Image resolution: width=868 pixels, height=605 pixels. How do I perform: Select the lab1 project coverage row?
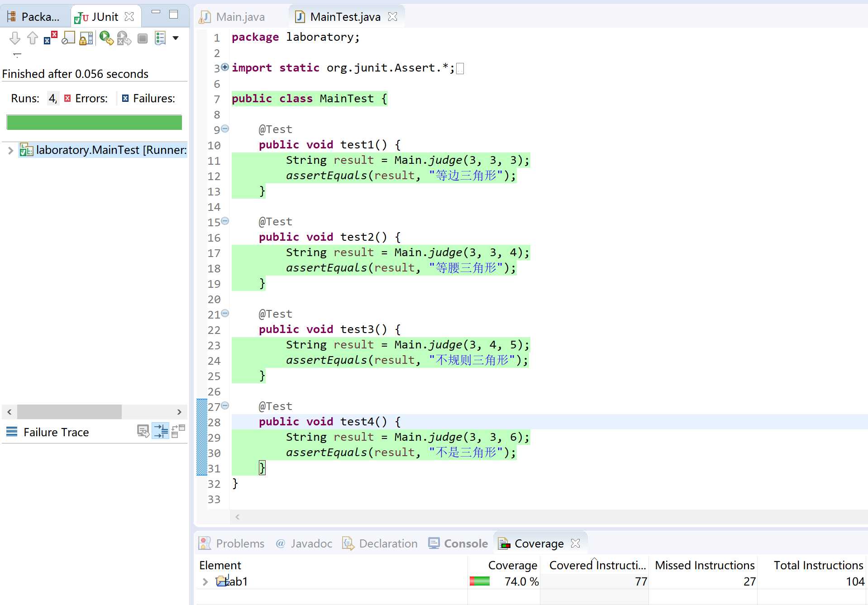[532, 581]
